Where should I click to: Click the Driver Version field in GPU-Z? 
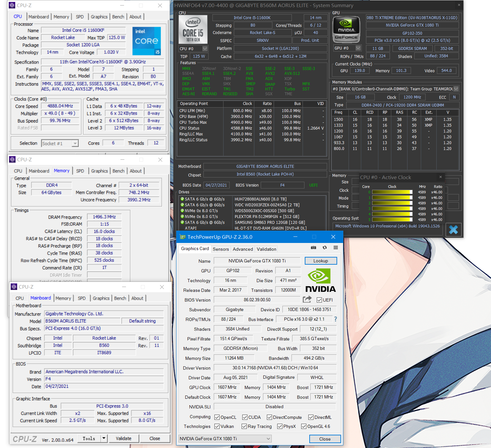[275, 368]
